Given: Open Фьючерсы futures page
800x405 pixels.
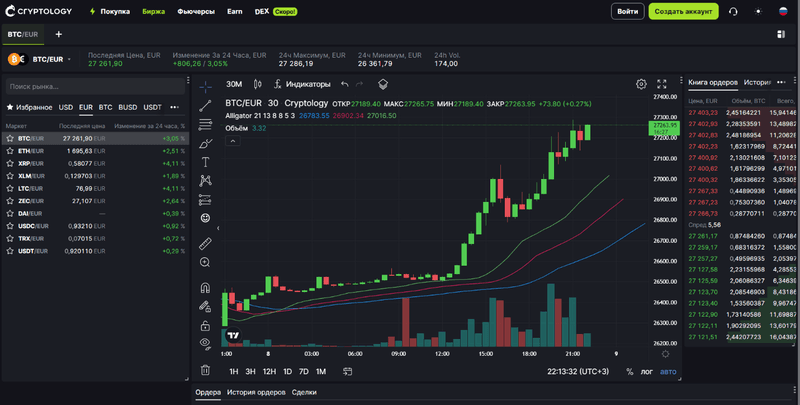Looking at the screenshot, I should [196, 11].
